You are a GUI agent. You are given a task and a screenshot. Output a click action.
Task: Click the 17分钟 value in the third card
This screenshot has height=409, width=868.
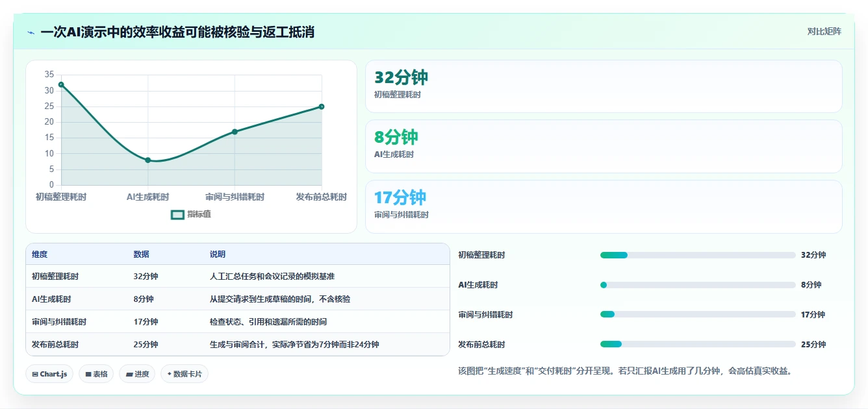click(400, 197)
